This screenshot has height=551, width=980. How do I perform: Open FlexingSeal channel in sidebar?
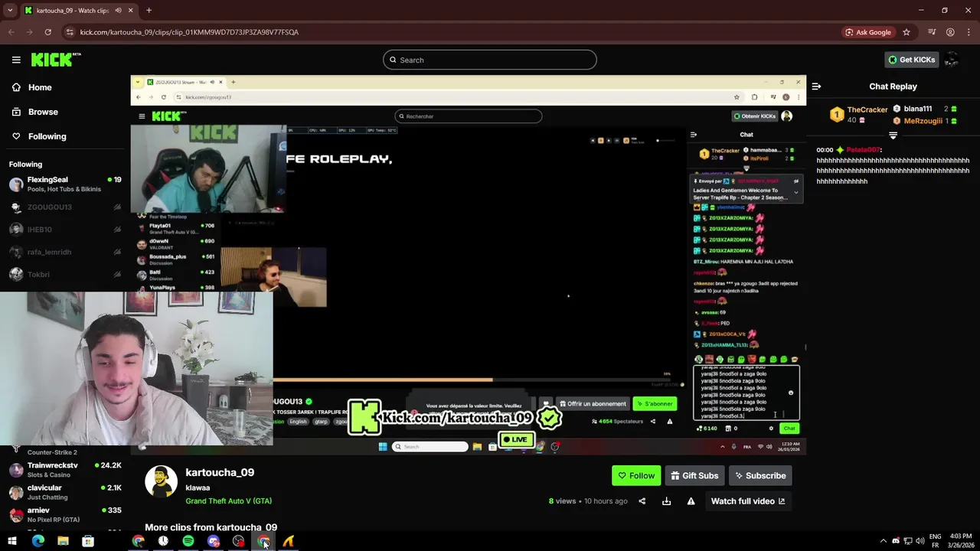(65, 184)
